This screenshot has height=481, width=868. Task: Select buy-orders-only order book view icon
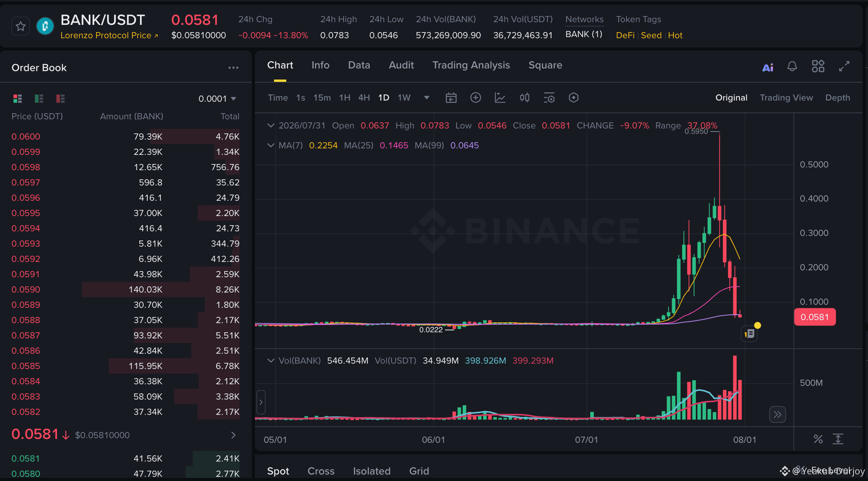(39, 99)
